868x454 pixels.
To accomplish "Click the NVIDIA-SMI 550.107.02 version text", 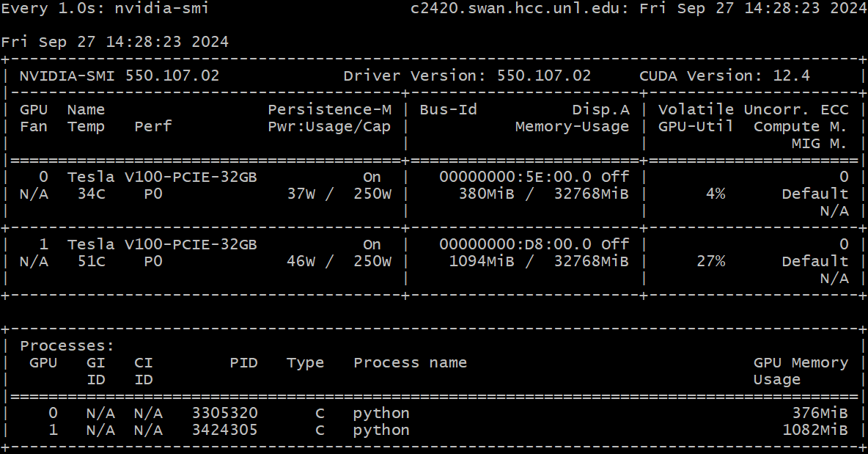I will 119,76.
